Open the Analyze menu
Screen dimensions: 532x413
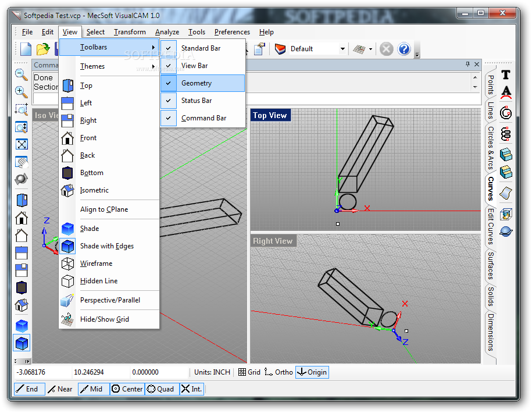tap(167, 32)
